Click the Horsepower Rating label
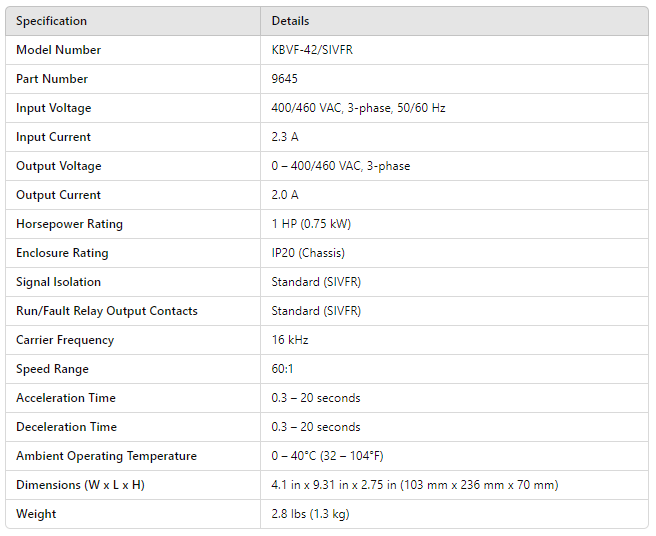This screenshot has width=656, height=536. point(69,224)
